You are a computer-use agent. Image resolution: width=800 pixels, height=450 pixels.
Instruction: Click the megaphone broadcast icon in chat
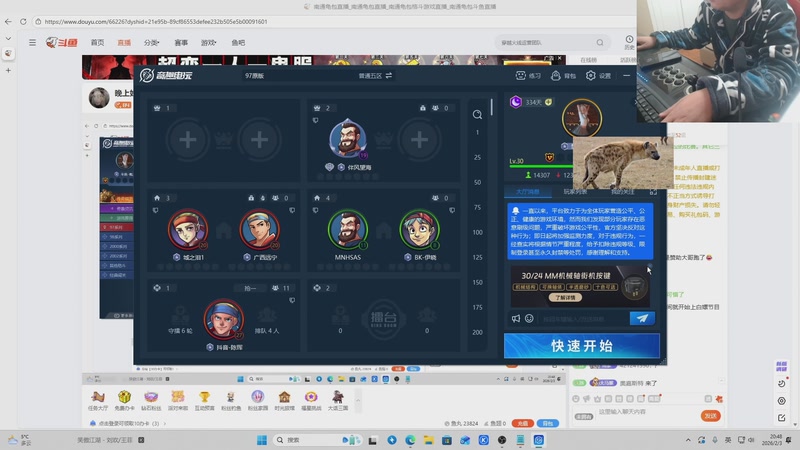pos(516,318)
